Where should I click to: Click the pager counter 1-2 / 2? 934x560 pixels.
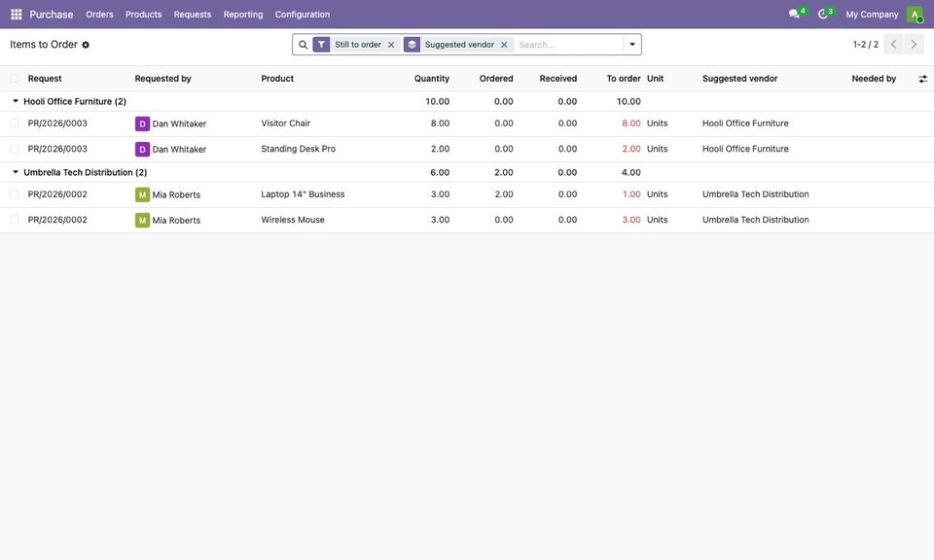(866, 45)
